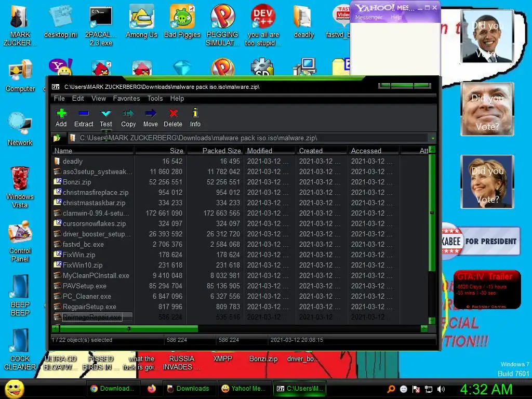
Task: Click the Move toolbar icon
Action: [x=150, y=117]
